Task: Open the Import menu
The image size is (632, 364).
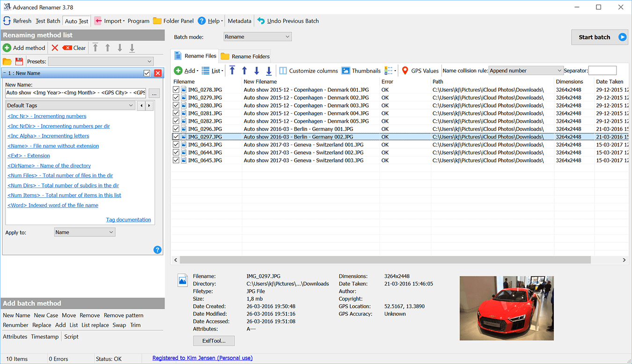Action: click(109, 21)
